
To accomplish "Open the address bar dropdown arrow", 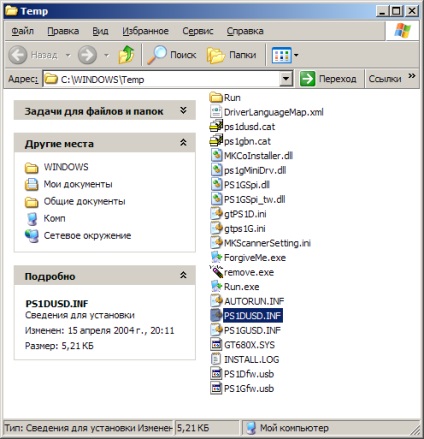I will [x=285, y=79].
